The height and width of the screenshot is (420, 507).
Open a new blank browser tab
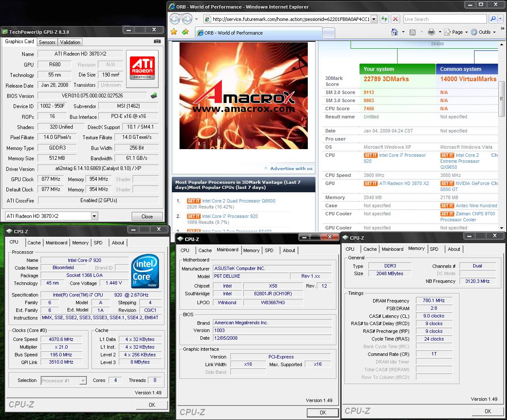click(x=328, y=33)
